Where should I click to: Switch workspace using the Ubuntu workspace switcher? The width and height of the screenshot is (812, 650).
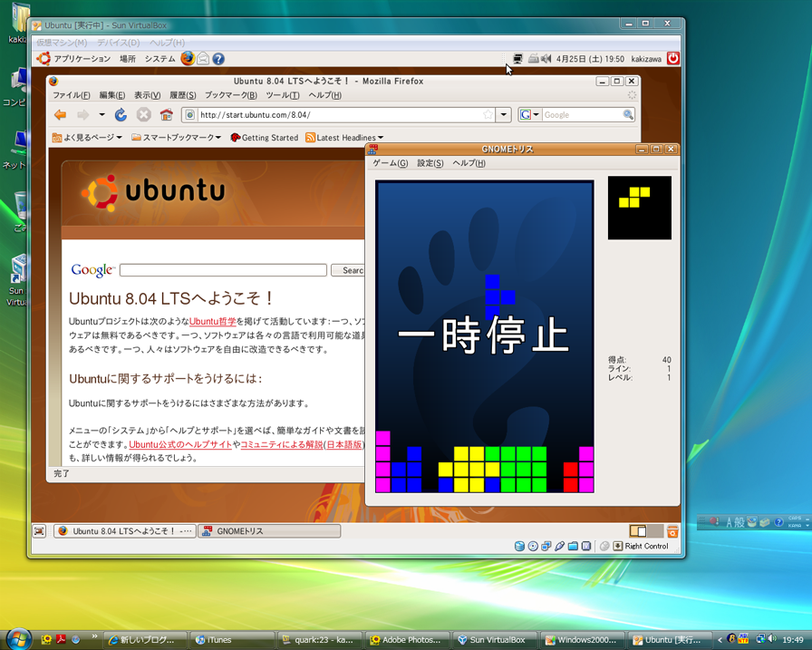pyautogui.click(x=646, y=531)
